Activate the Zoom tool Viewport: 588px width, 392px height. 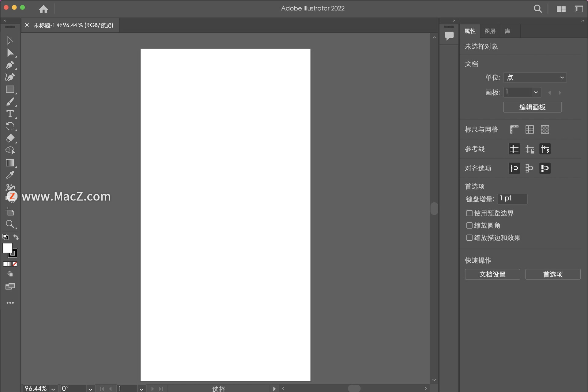click(x=10, y=224)
